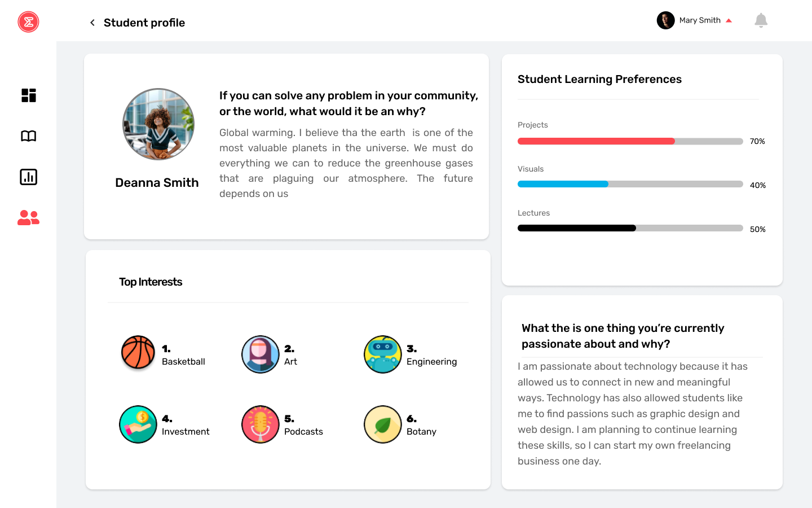
Task: Click the Art interest icon
Action: pos(261,354)
